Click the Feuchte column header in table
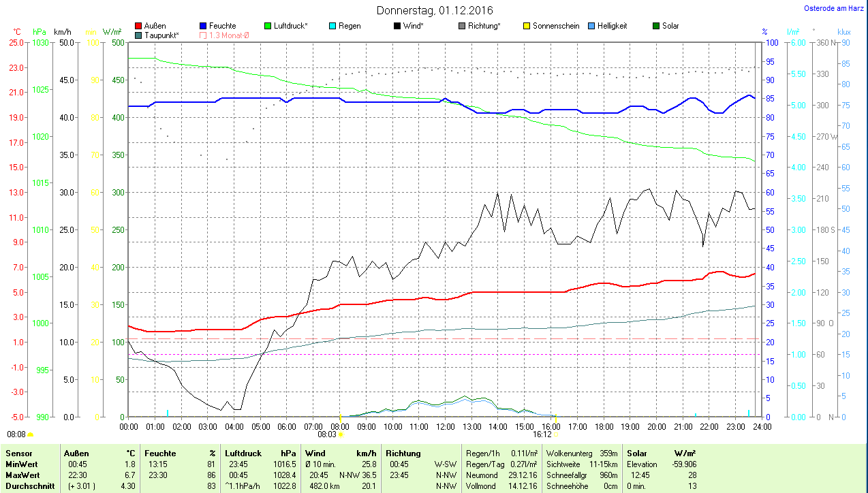Image resolution: width=868 pixels, height=493 pixels. pos(160,453)
